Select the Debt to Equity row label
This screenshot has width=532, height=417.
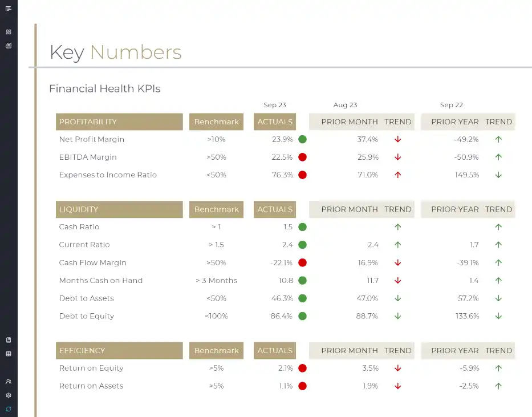87,316
